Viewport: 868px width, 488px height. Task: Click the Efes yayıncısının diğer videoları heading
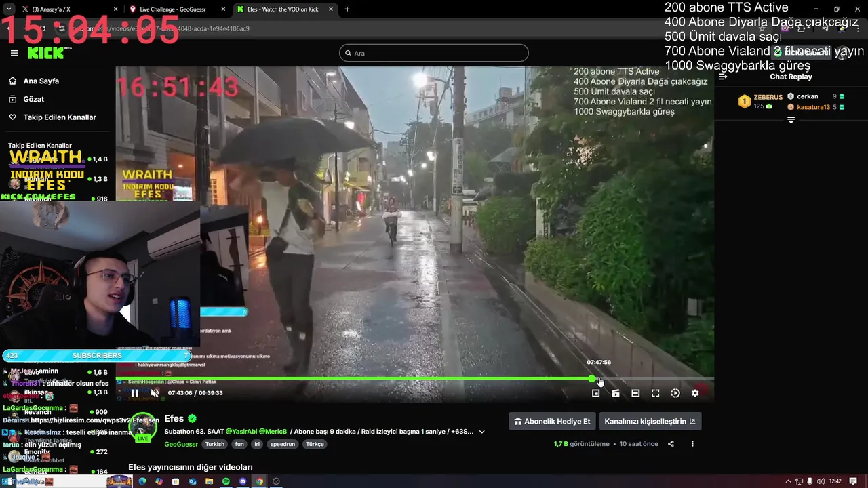191,467
